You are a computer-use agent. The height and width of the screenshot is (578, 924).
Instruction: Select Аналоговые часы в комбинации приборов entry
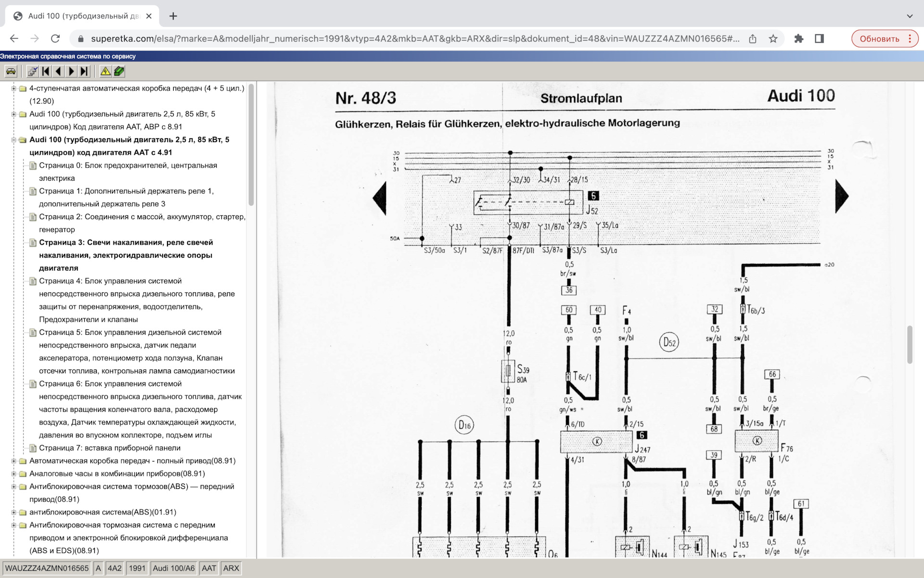point(117,474)
